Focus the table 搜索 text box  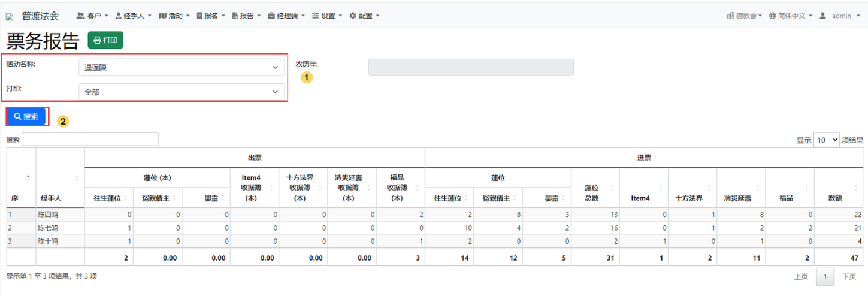[90, 139]
